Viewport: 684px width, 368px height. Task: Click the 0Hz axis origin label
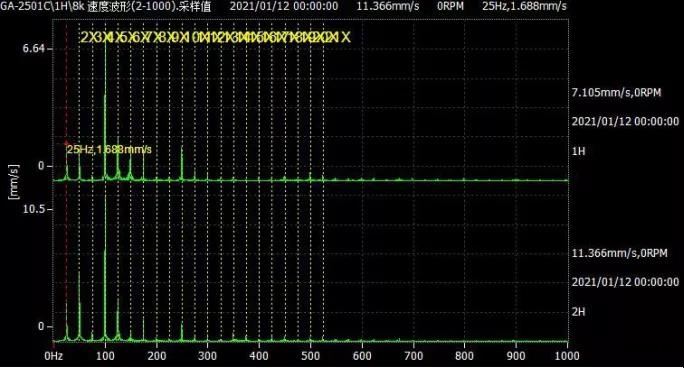tap(53, 356)
